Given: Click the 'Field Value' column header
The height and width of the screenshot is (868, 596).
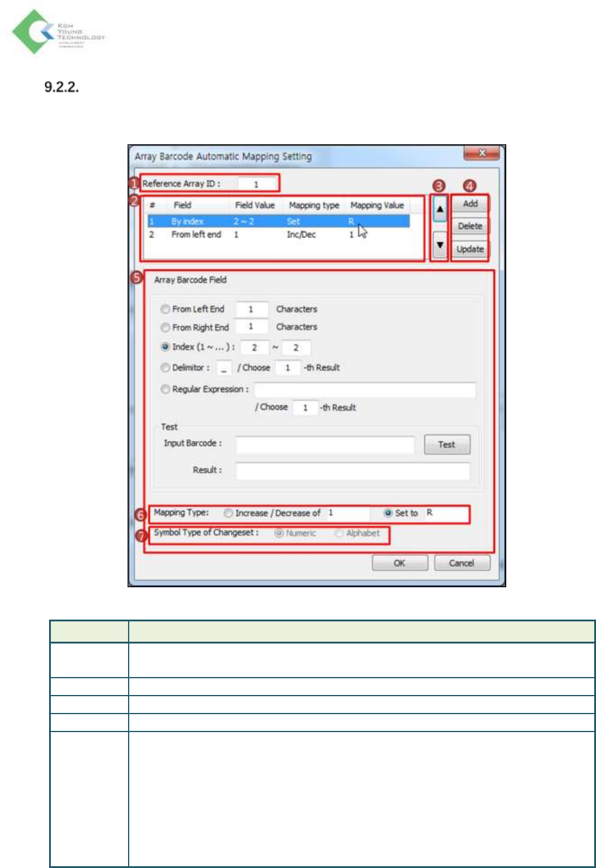Looking at the screenshot, I should coord(255,205).
